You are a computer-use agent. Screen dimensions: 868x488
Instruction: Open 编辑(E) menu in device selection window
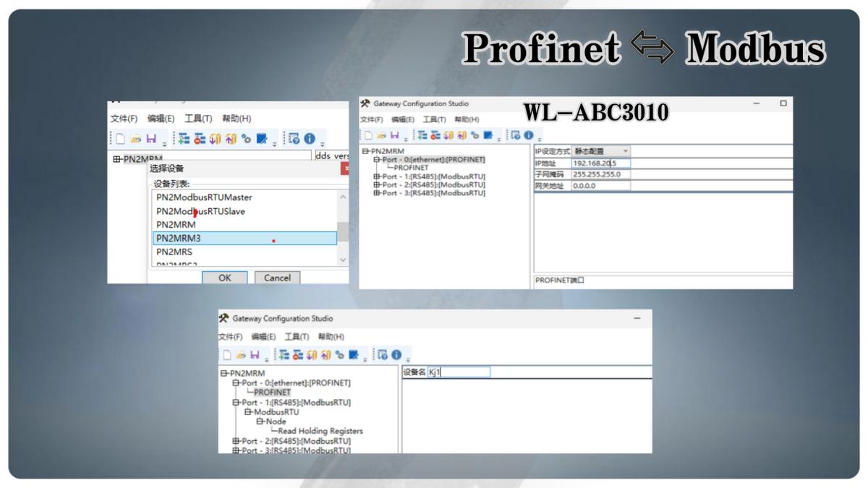coord(161,119)
